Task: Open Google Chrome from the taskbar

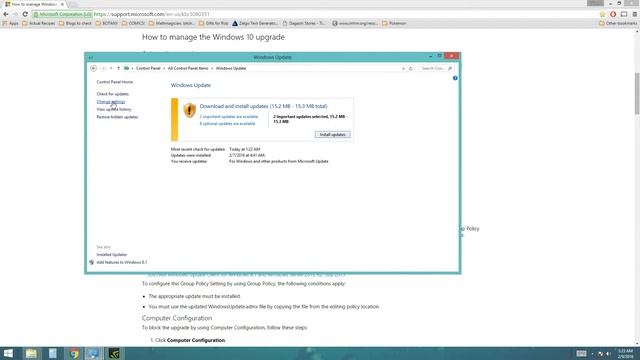Action: [x=74, y=353]
